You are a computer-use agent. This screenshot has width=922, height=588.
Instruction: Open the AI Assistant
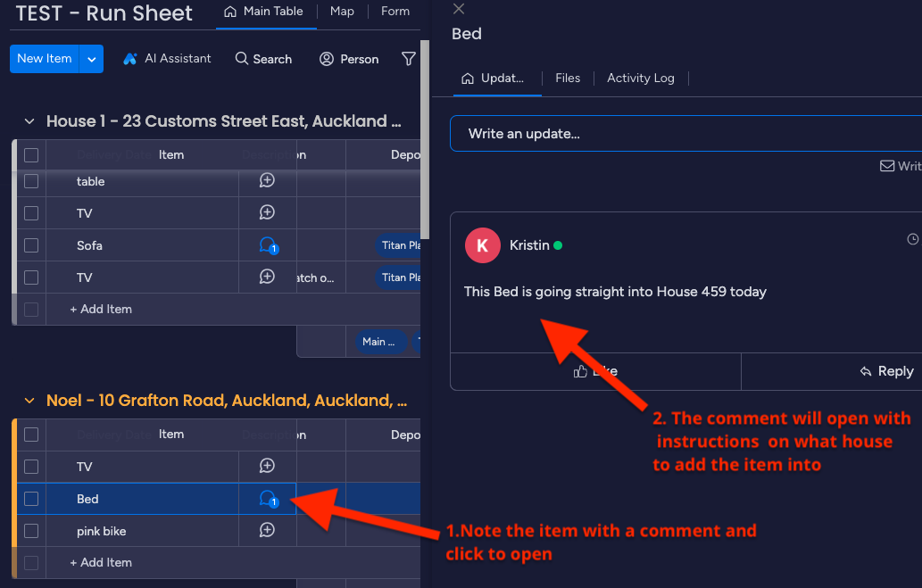pyautogui.click(x=167, y=59)
